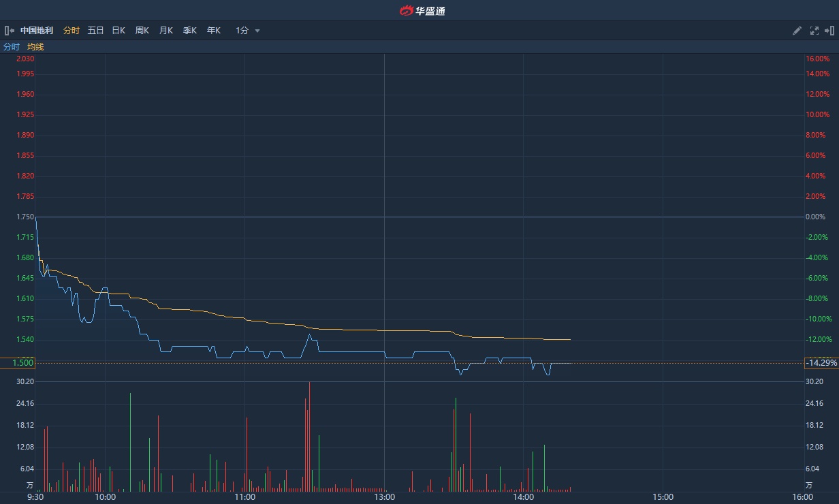The height and width of the screenshot is (504, 839).
Task: Open the 日K daily candlestick tab
Action: [x=118, y=31]
